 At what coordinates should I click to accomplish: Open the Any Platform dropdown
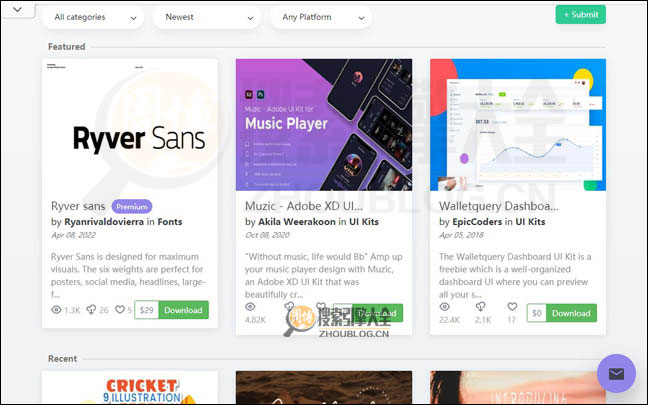pos(321,17)
